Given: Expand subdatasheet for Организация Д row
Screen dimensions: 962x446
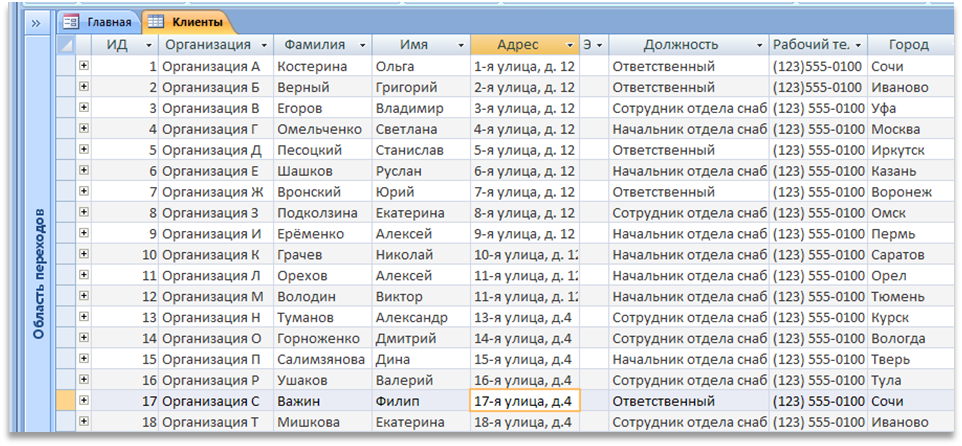Looking at the screenshot, I should 84,149.
